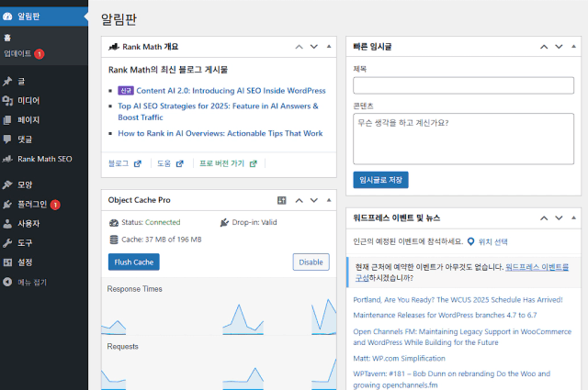
Task: Open Top AI SEO Strategies for 2025 link
Action: (x=218, y=112)
